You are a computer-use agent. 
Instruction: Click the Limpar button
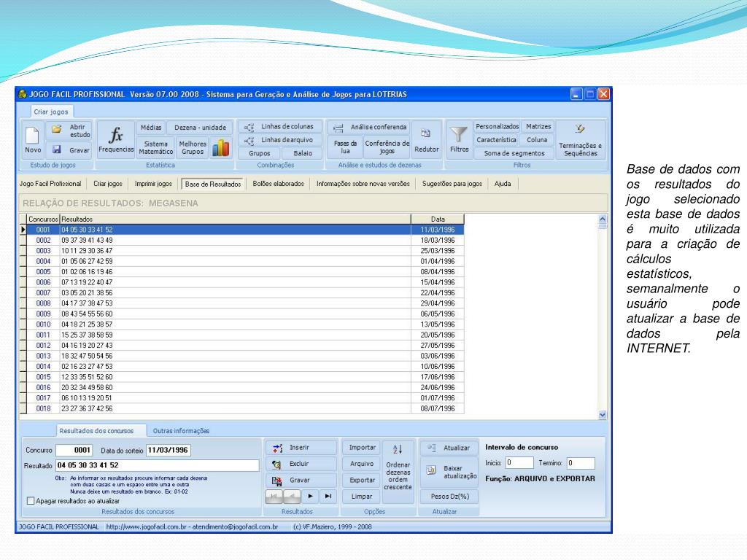(x=362, y=496)
